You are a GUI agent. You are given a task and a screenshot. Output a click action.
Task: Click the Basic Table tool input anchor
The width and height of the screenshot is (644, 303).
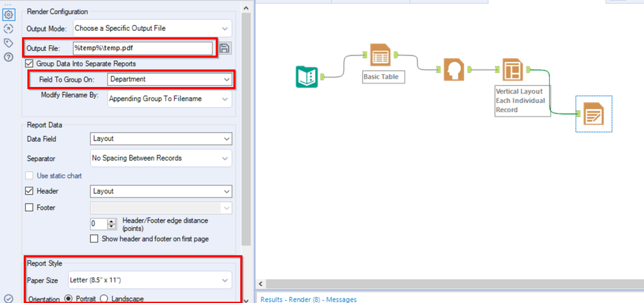click(365, 55)
